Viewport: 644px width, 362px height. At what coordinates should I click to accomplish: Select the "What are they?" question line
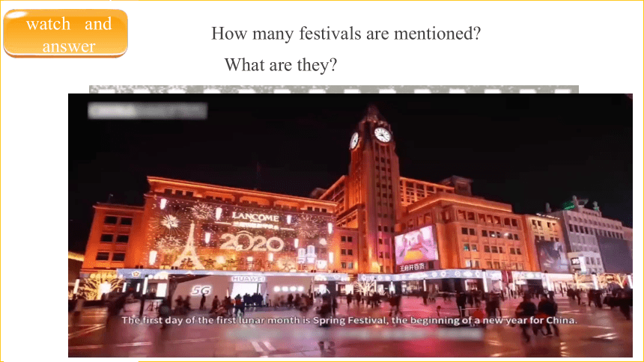[281, 65]
